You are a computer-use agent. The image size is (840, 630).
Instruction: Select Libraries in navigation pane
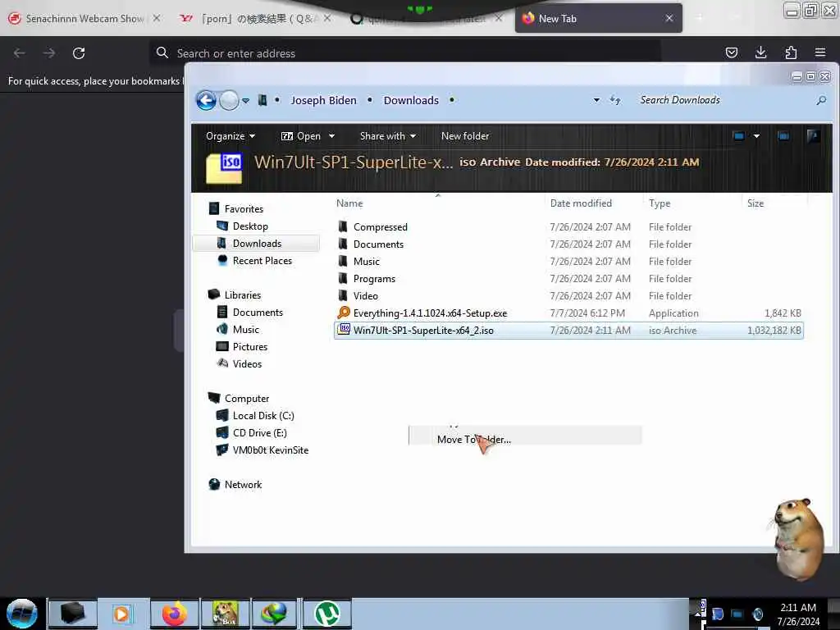(x=242, y=295)
